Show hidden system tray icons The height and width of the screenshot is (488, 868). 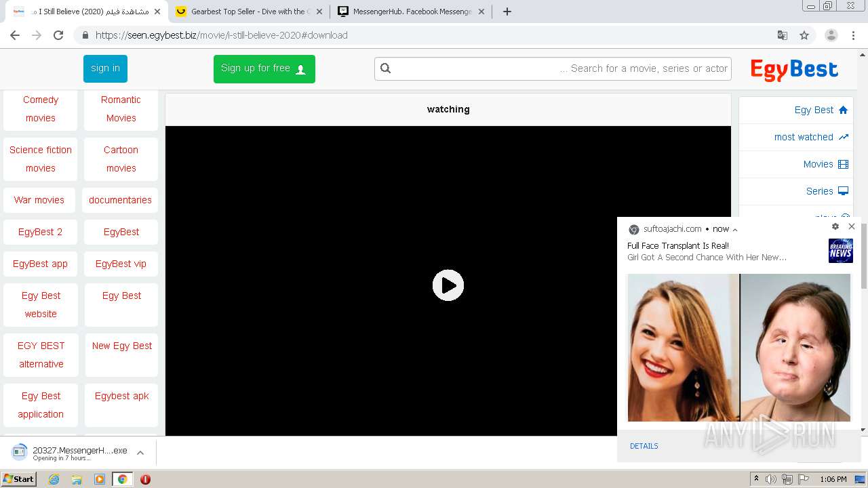click(756, 479)
